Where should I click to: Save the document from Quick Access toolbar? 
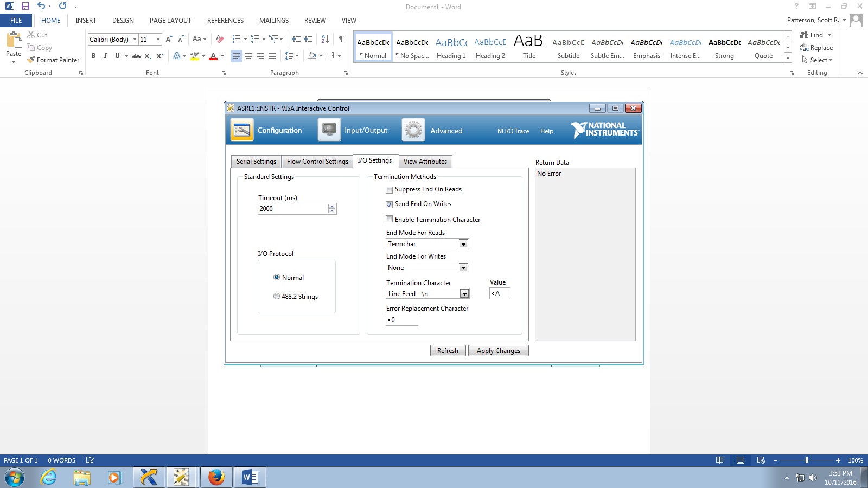pyautogui.click(x=25, y=7)
